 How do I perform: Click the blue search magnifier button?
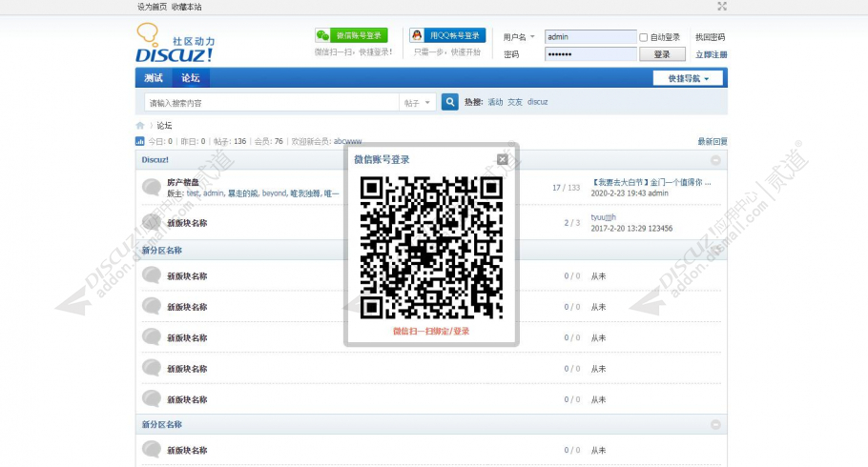(x=449, y=102)
